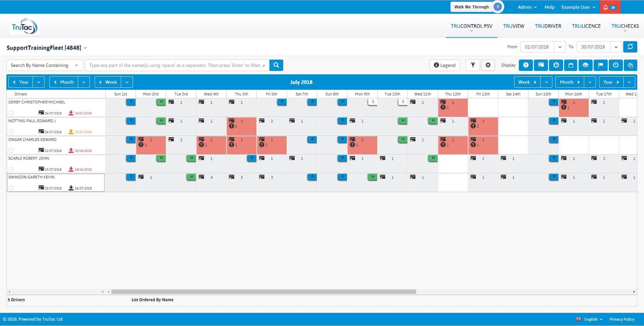Click the horizontal calendar scrollbar thumb
Image resolution: width=644 pixels, height=326 pixels.
coord(263,292)
